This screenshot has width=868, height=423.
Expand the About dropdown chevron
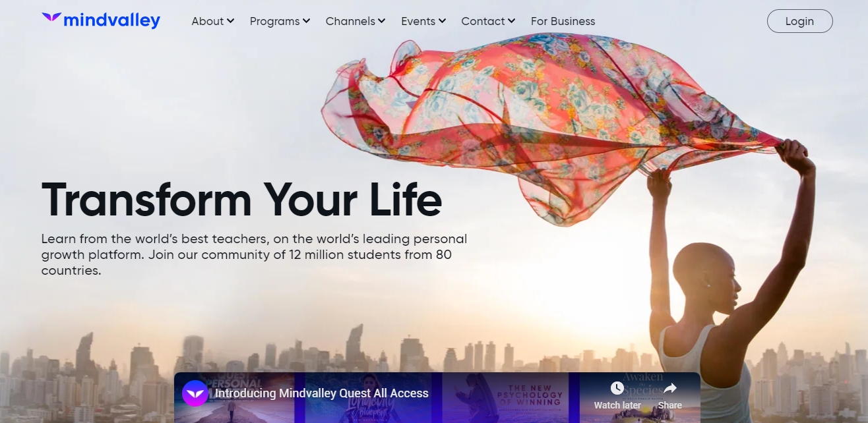click(230, 21)
